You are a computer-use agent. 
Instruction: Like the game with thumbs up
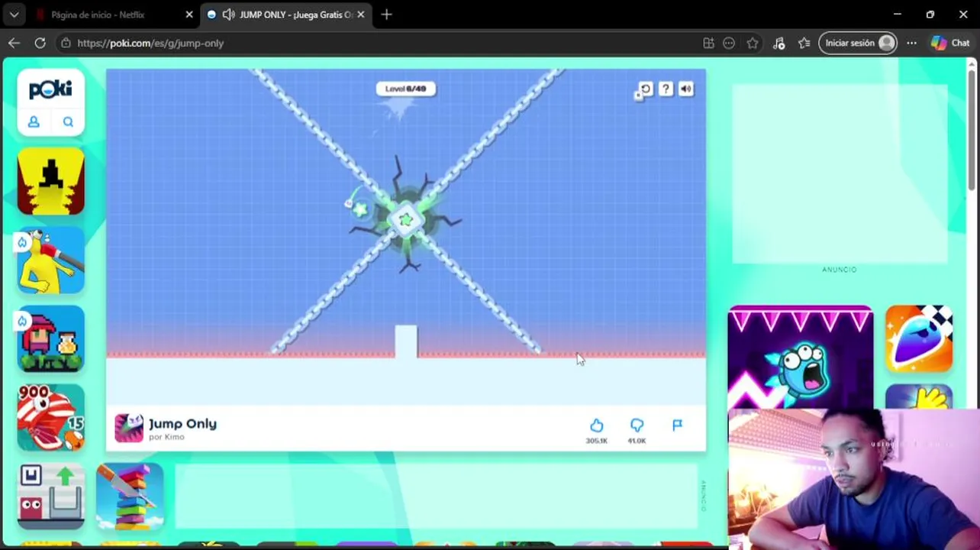coord(597,425)
